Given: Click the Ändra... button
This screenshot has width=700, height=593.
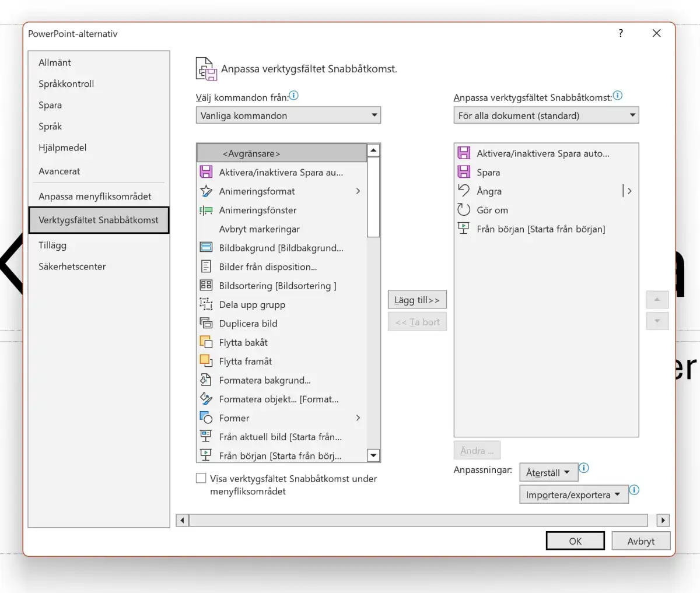Looking at the screenshot, I should click(477, 450).
